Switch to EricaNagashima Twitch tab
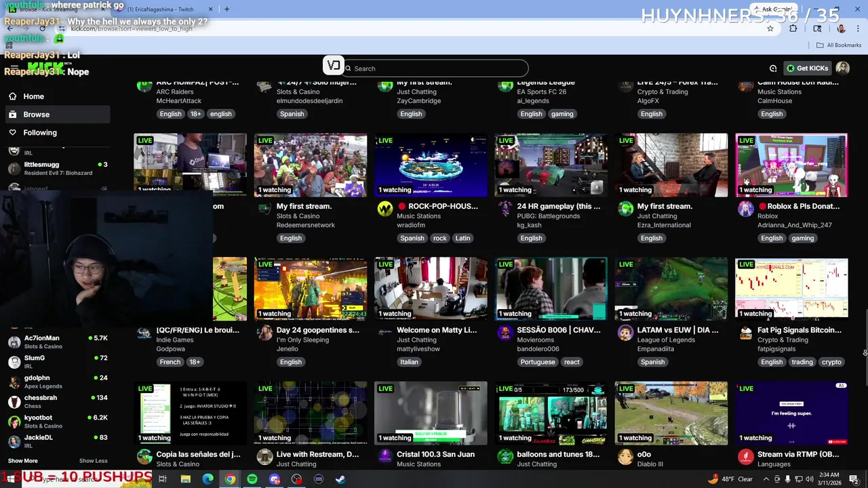868x488 pixels. coord(165,9)
